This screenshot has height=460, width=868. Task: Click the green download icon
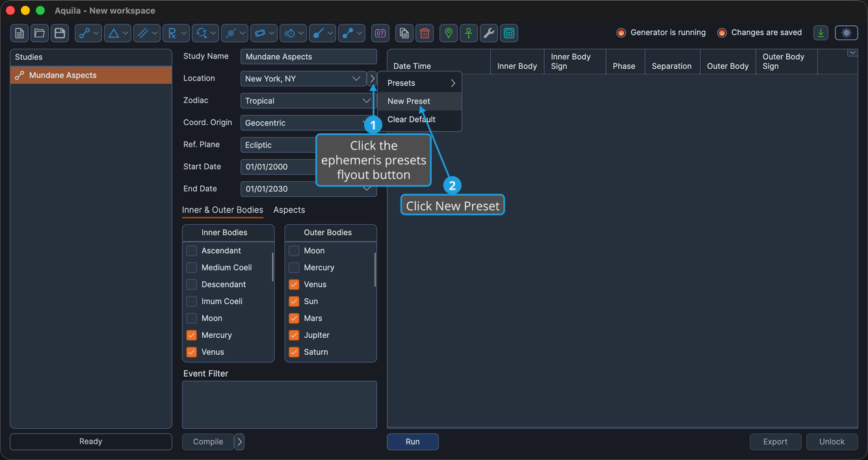point(821,33)
